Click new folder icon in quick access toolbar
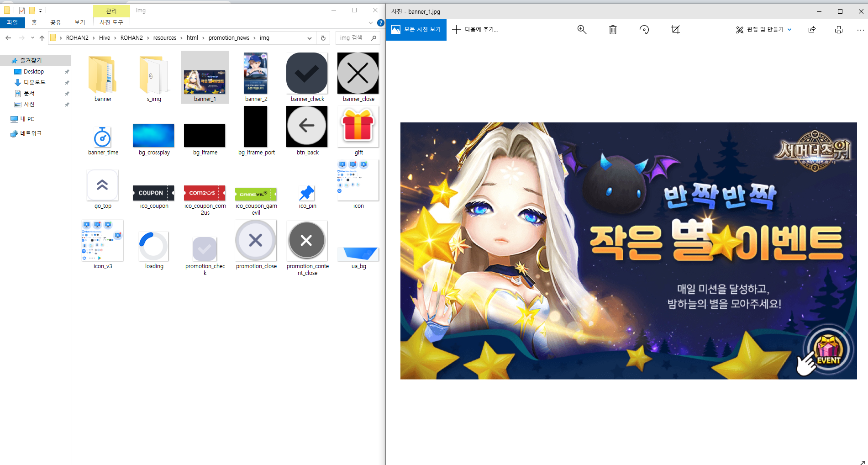This screenshot has height=465, width=868. (32, 11)
